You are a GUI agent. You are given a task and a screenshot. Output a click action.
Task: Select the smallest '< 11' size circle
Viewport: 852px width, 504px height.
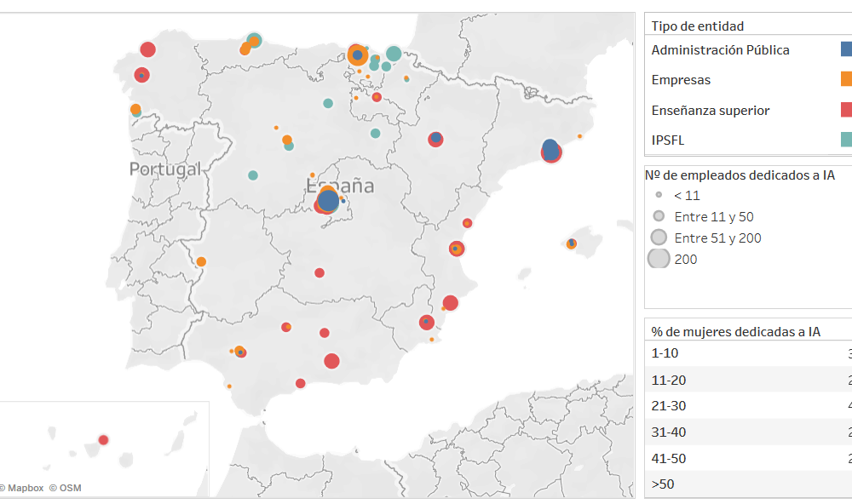click(x=659, y=195)
